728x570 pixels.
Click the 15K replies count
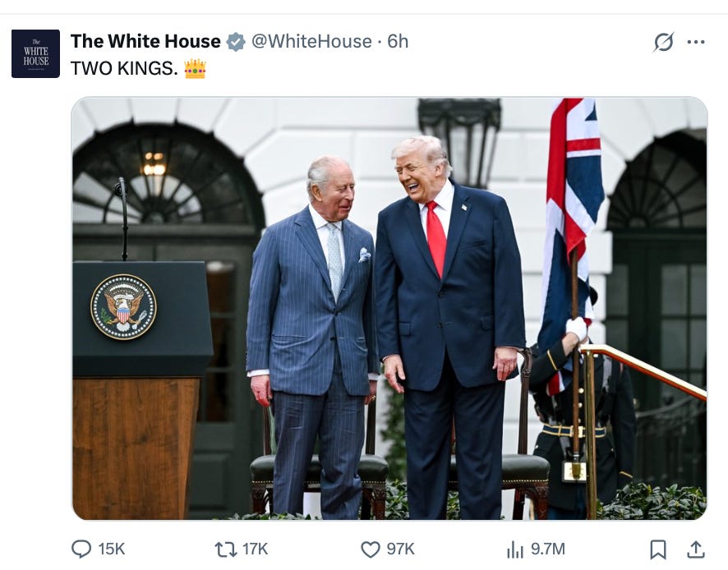(112, 549)
